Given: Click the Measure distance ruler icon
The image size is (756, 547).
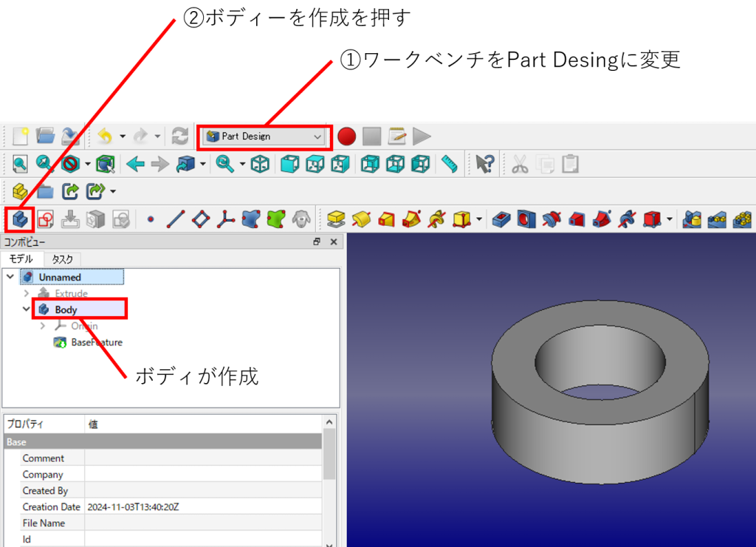Looking at the screenshot, I should tap(449, 164).
